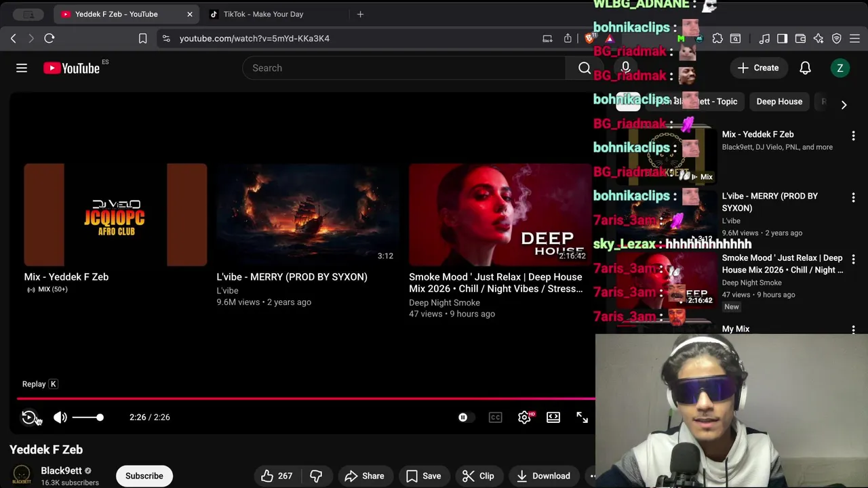Open the YouTube hamburger guide menu
868x488 pixels.
click(22, 68)
